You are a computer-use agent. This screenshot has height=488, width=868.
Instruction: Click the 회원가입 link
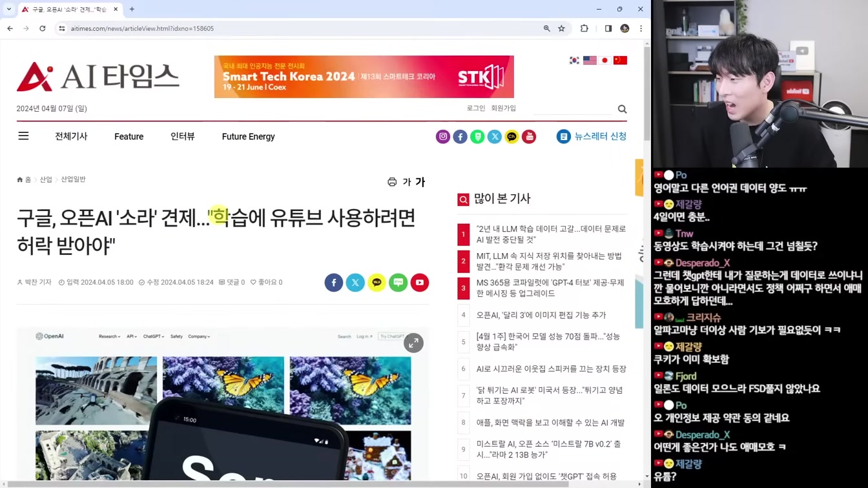503,108
